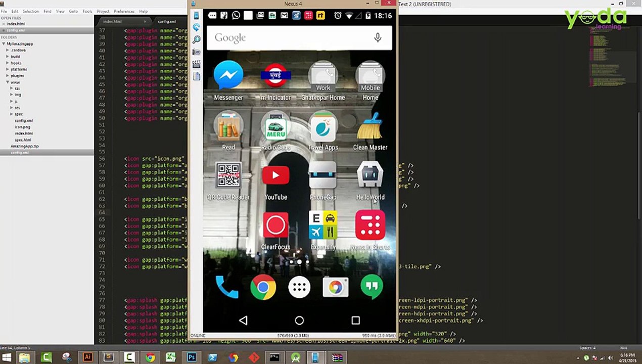Open the Phone dialer in the dock
Image resolution: width=642 pixels, height=364 pixels.
[x=227, y=287]
